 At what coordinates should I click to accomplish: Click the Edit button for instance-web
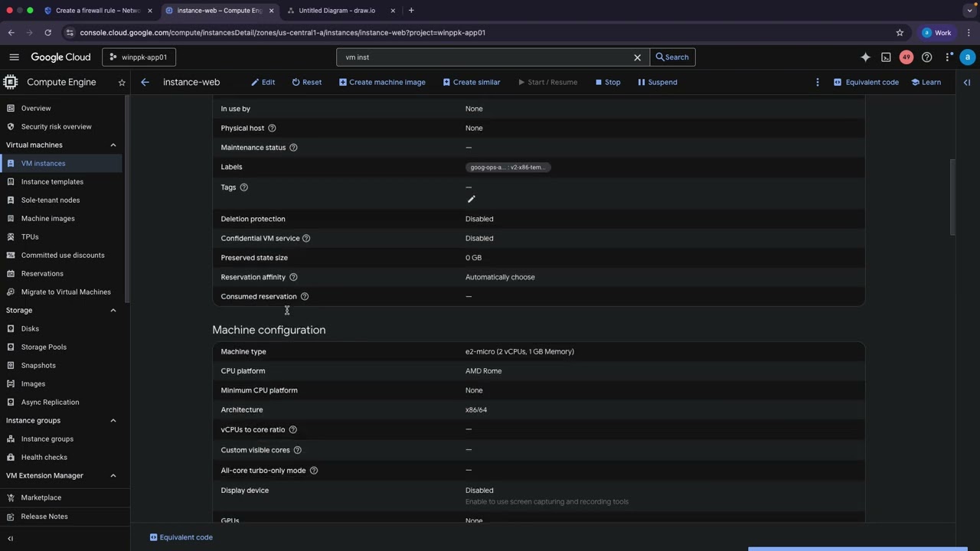tap(263, 83)
